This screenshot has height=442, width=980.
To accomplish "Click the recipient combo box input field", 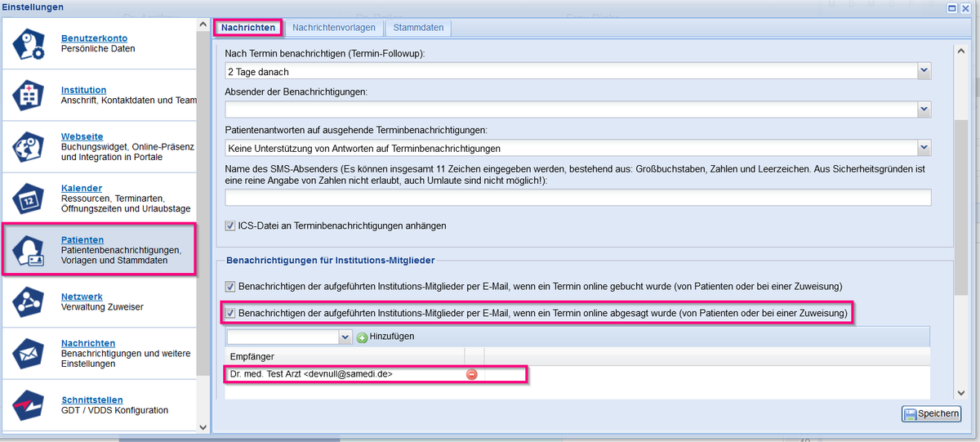I will (283, 337).
